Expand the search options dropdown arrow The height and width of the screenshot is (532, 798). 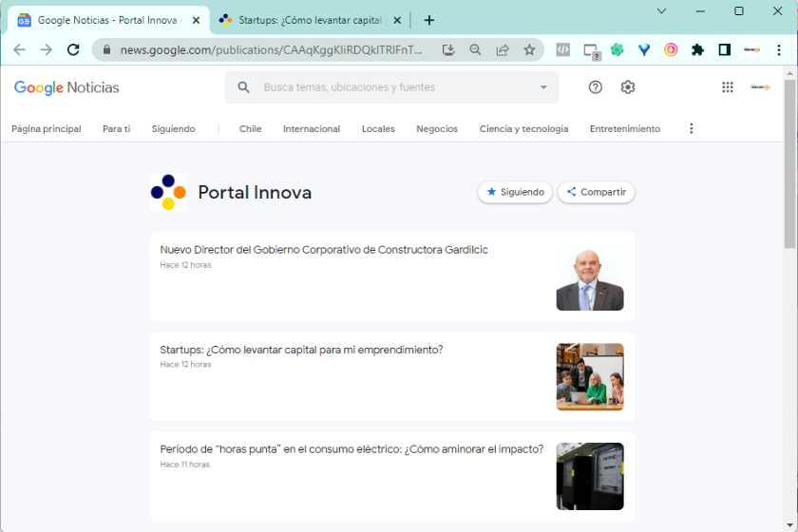click(x=543, y=87)
